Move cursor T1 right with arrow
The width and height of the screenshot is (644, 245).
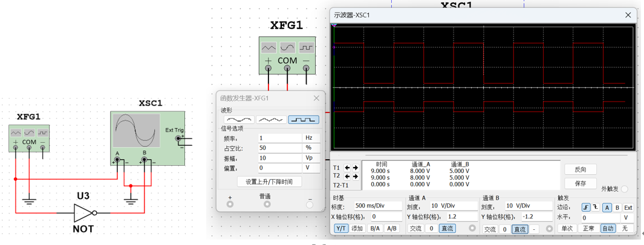pyautogui.click(x=356, y=168)
